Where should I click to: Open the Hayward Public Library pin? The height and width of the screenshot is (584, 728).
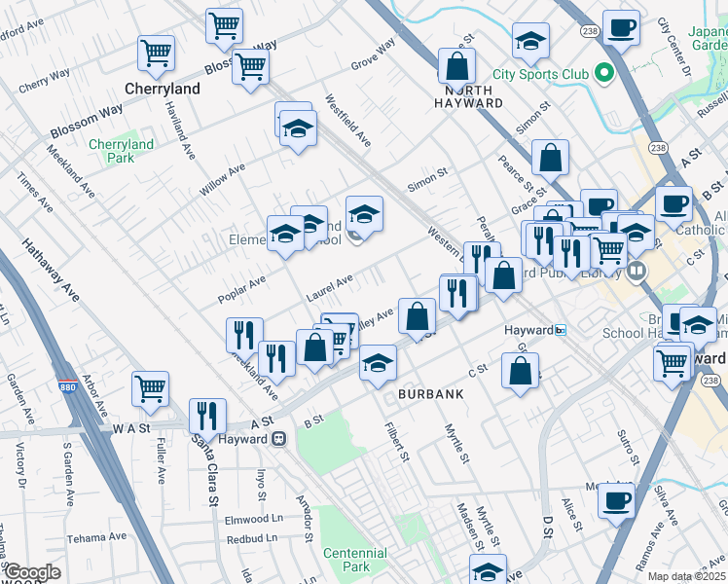637,272
